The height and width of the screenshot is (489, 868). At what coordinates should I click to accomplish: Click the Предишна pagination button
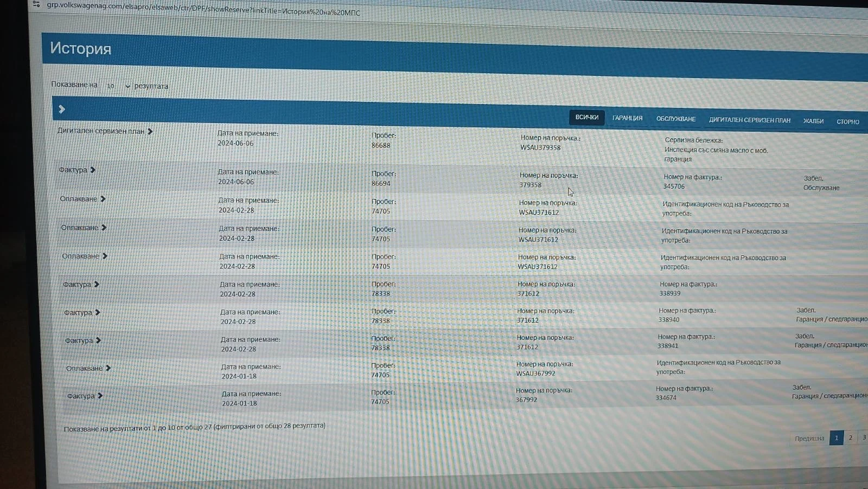point(809,438)
